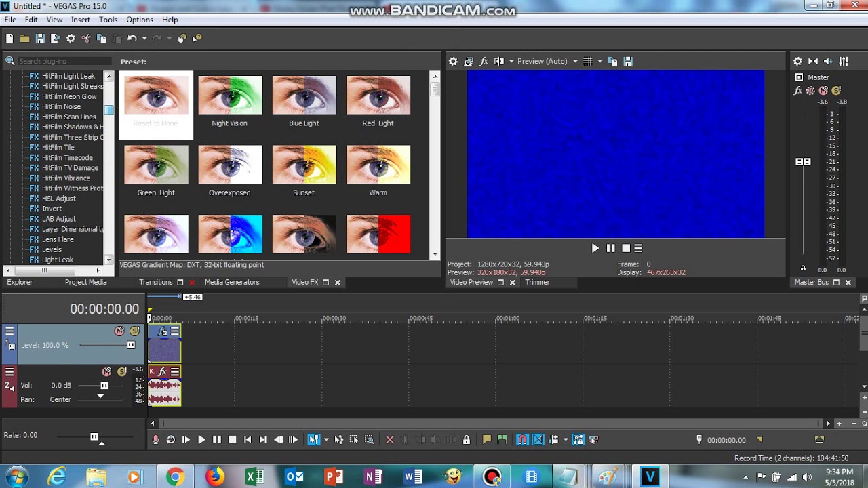Screen dimensions: 868x488
Task: Click the Downmix Output icon in Master Bus
Action: coord(813,61)
